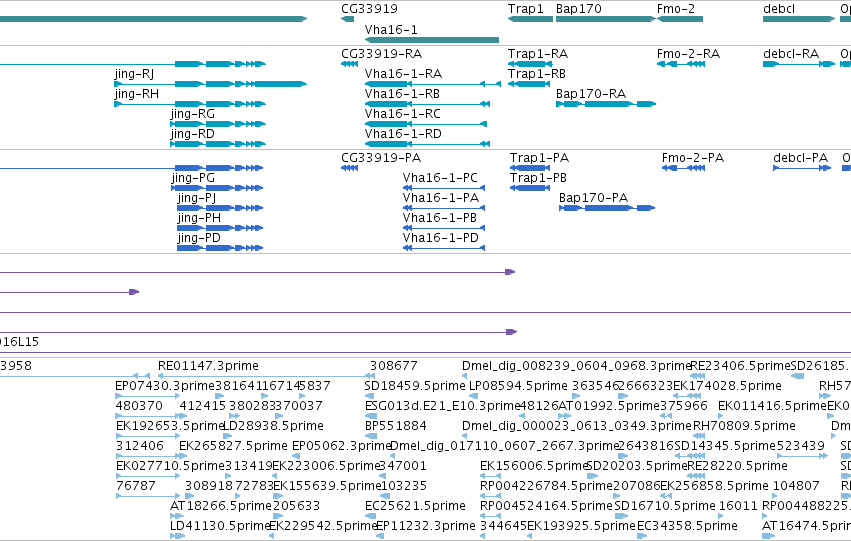Click the jing-PJ protein label
Image resolution: width=851 pixels, height=541 pixels.
[x=196, y=198]
